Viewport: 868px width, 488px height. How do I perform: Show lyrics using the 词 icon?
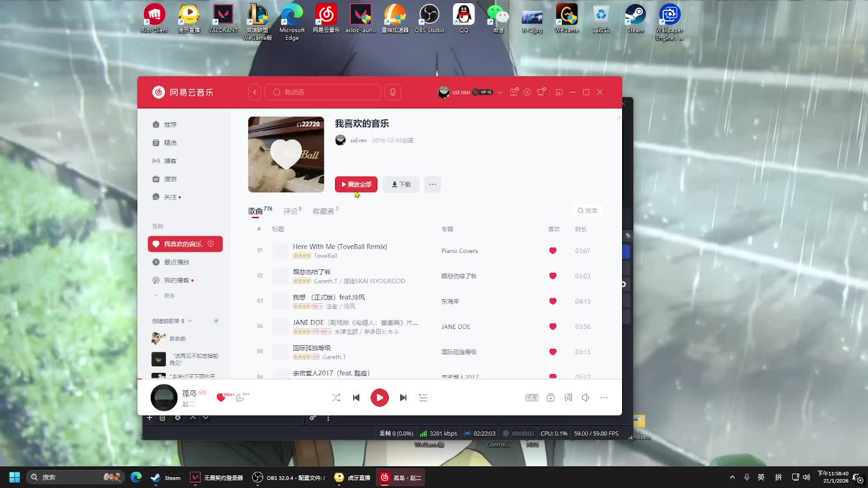(x=568, y=398)
